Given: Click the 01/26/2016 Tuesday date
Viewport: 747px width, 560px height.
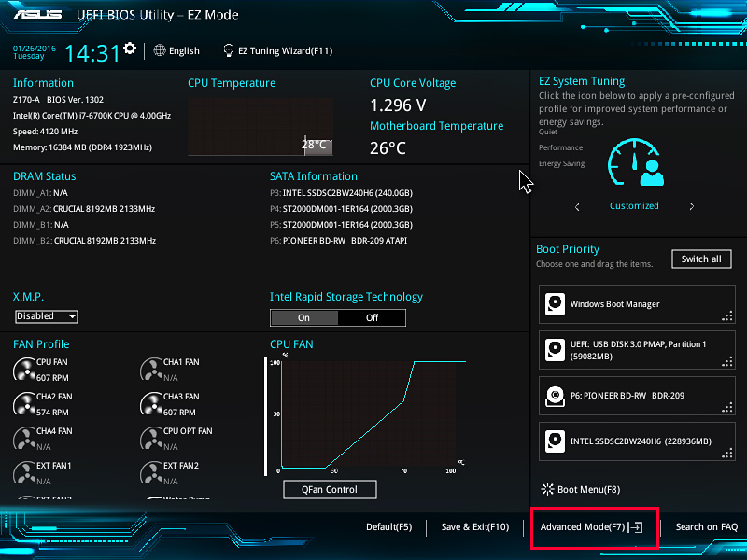Looking at the screenshot, I should 35,52.
